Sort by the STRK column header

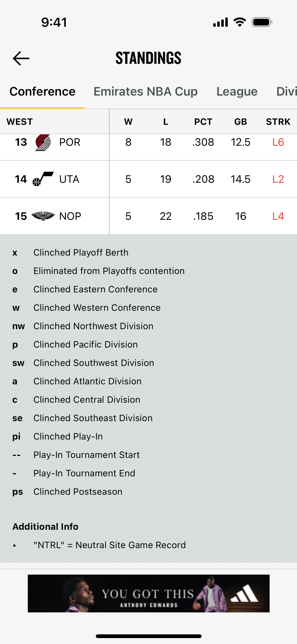[x=278, y=122]
